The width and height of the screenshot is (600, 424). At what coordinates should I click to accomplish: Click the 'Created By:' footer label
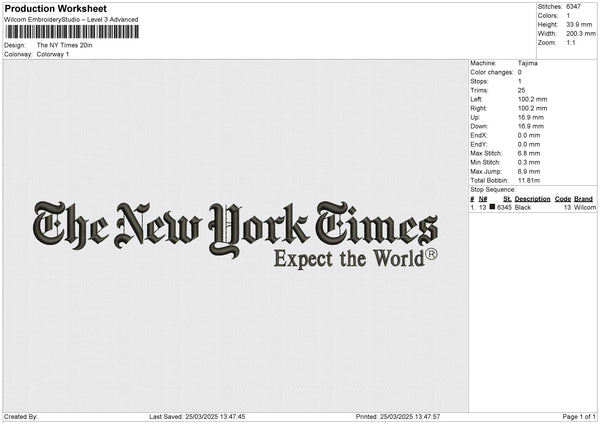[x=21, y=417]
